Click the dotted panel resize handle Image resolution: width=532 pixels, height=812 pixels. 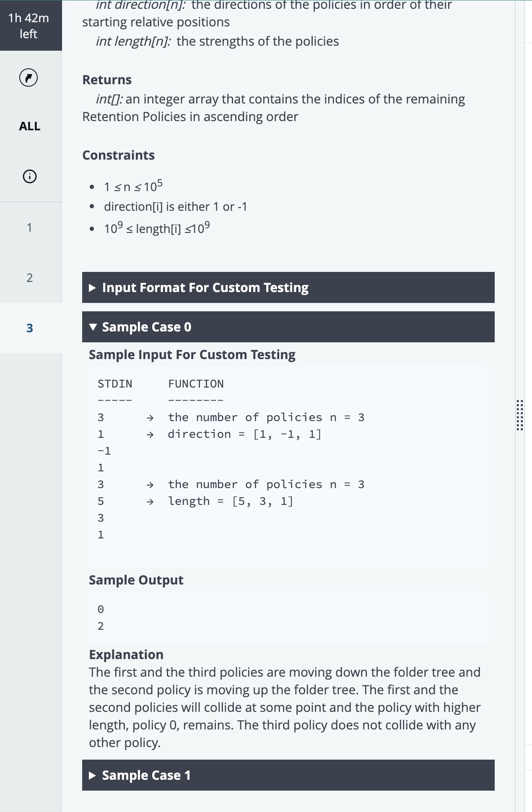pyautogui.click(x=519, y=415)
